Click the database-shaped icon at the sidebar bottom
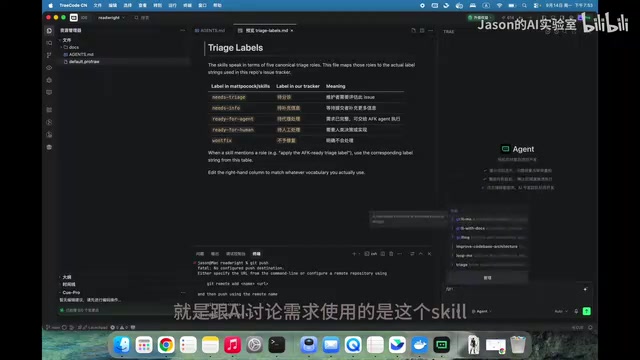640x360 pixels. coord(49,147)
